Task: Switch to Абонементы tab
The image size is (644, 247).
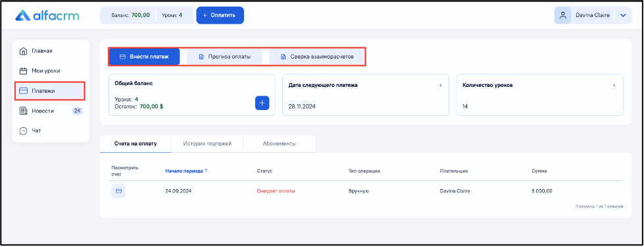Action: coord(280,144)
